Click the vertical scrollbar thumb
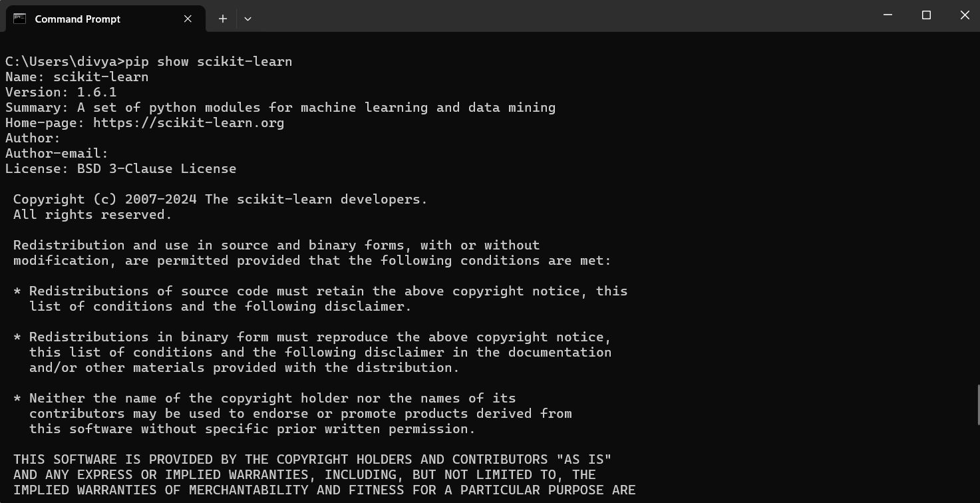The width and height of the screenshot is (980, 503). tap(977, 404)
